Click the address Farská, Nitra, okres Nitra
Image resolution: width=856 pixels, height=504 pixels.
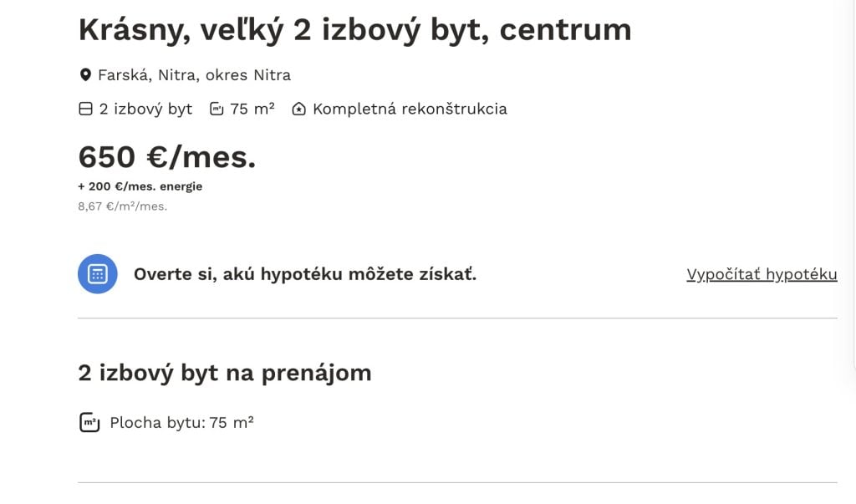195,74
